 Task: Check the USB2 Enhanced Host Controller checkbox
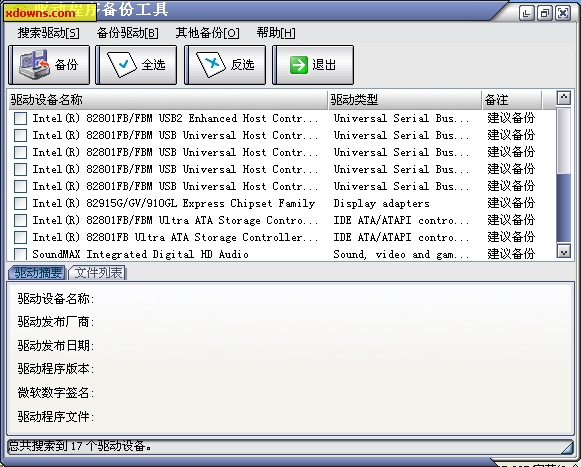pyautogui.click(x=20, y=119)
